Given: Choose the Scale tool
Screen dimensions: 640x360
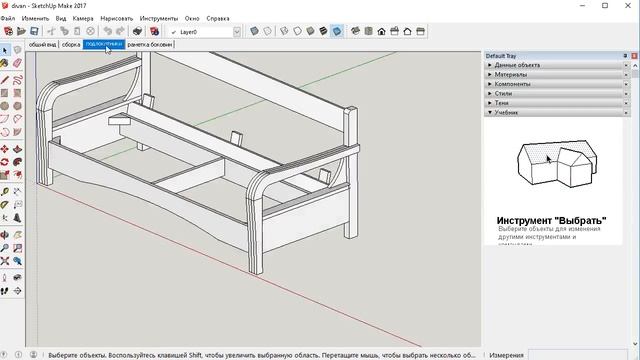Looking at the screenshot, I should coord(4,175).
